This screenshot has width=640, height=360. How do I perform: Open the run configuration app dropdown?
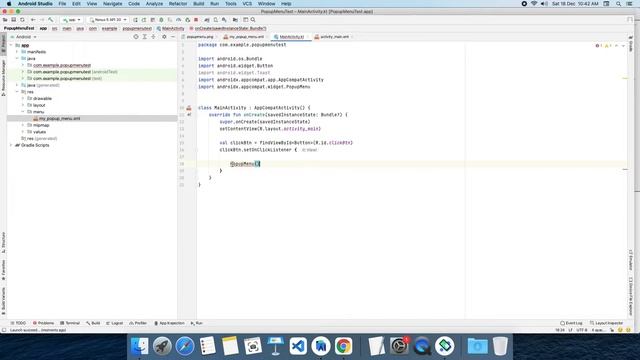coord(72,20)
